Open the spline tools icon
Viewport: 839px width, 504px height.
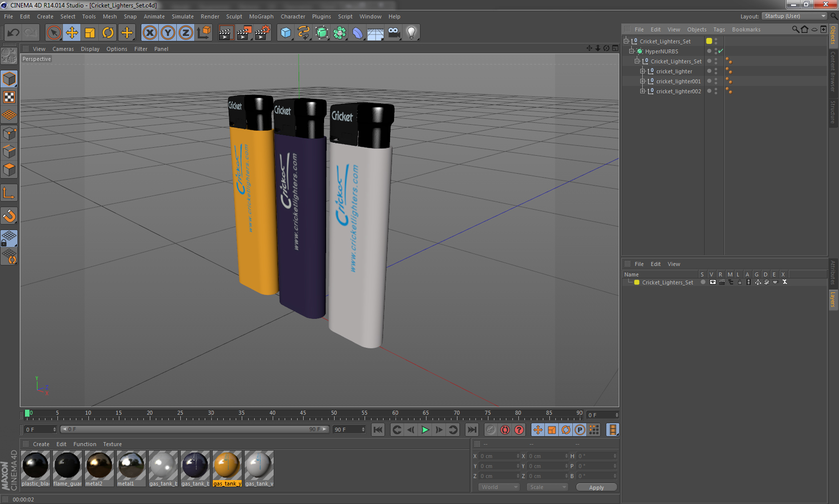304,33
